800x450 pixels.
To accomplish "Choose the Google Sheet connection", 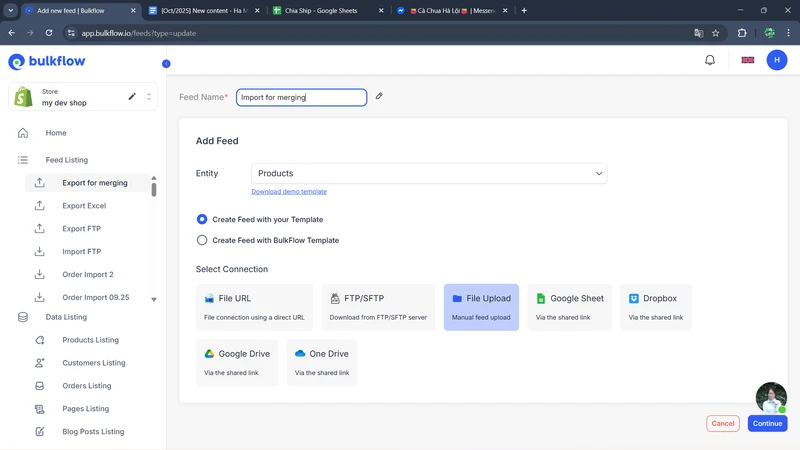I will pyautogui.click(x=569, y=307).
